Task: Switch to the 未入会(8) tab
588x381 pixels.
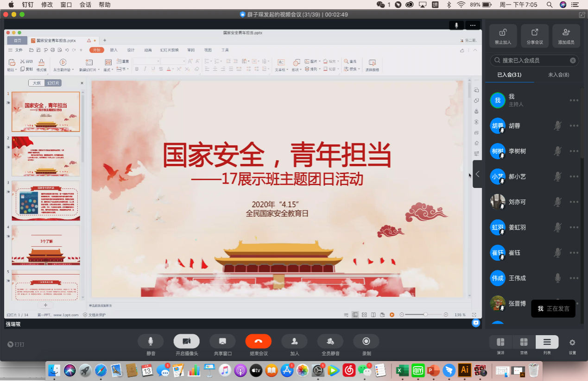Action: tap(558, 75)
